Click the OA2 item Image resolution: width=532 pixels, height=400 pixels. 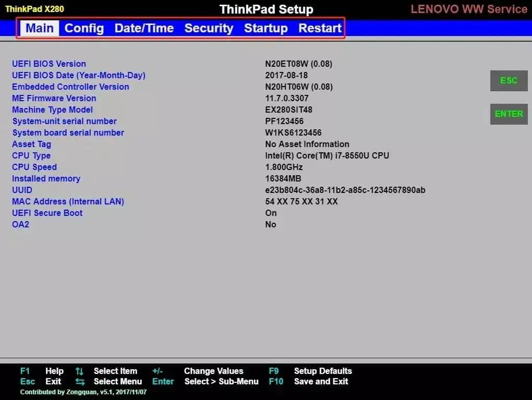[x=21, y=224]
